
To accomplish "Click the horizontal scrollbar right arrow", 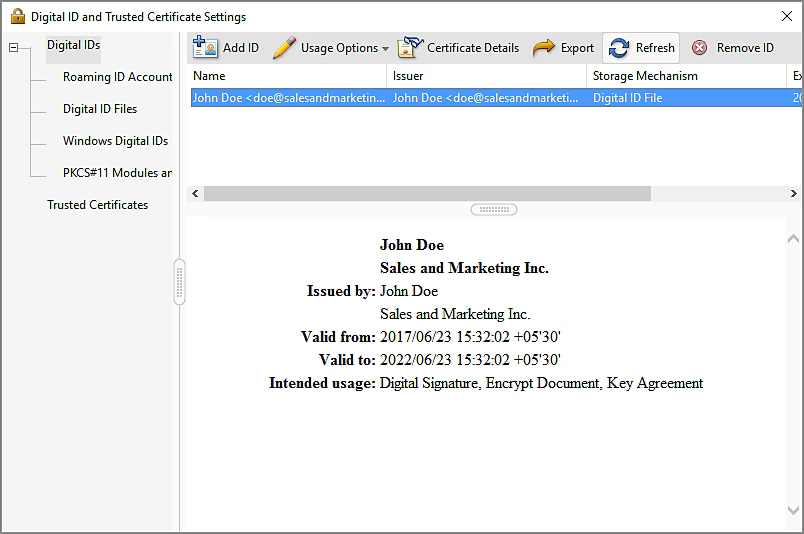I will [793, 193].
